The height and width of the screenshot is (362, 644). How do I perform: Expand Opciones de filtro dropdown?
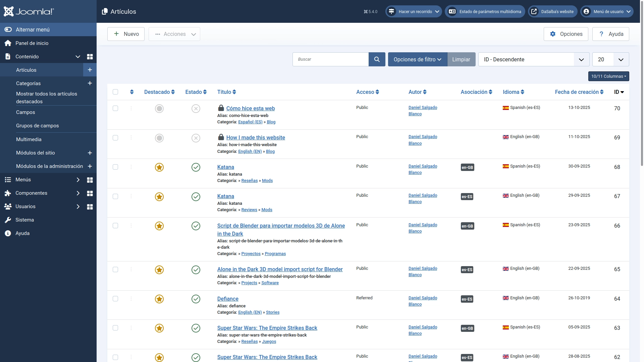click(x=417, y=59)
